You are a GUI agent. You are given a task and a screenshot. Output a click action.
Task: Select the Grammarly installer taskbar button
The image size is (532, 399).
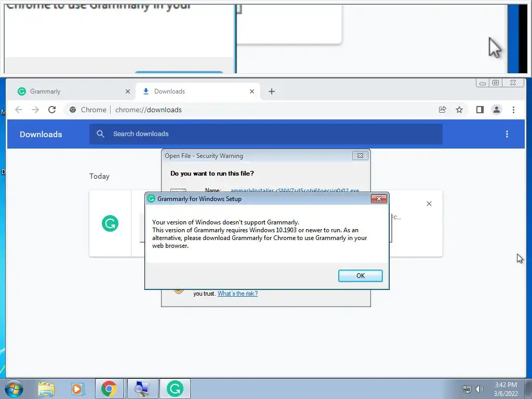175,389
